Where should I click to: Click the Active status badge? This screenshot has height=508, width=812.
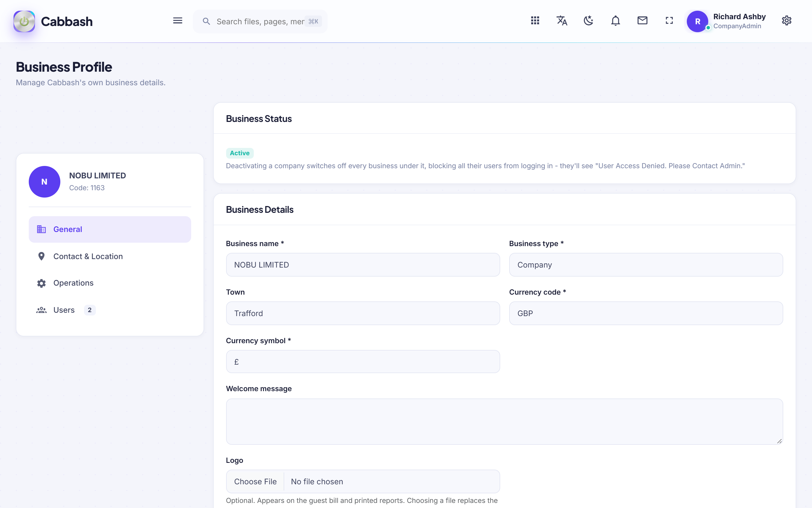pos(240,153)
